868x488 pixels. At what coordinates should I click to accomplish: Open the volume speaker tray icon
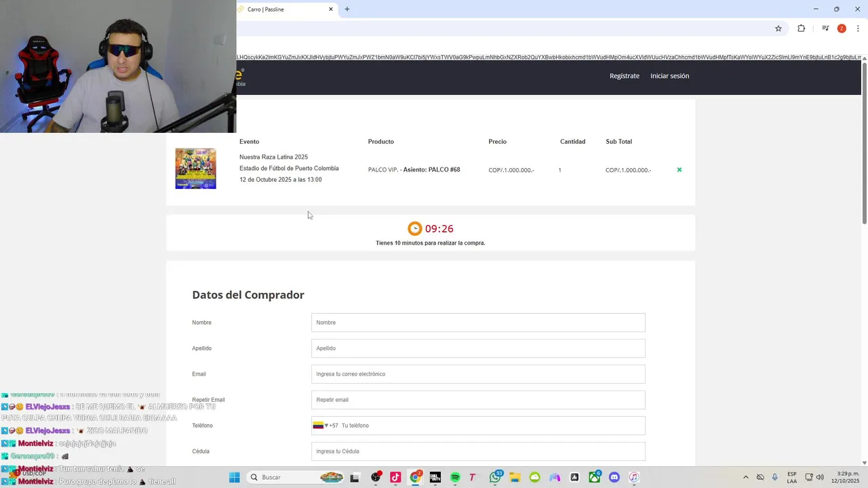click(x=820, y=477)
